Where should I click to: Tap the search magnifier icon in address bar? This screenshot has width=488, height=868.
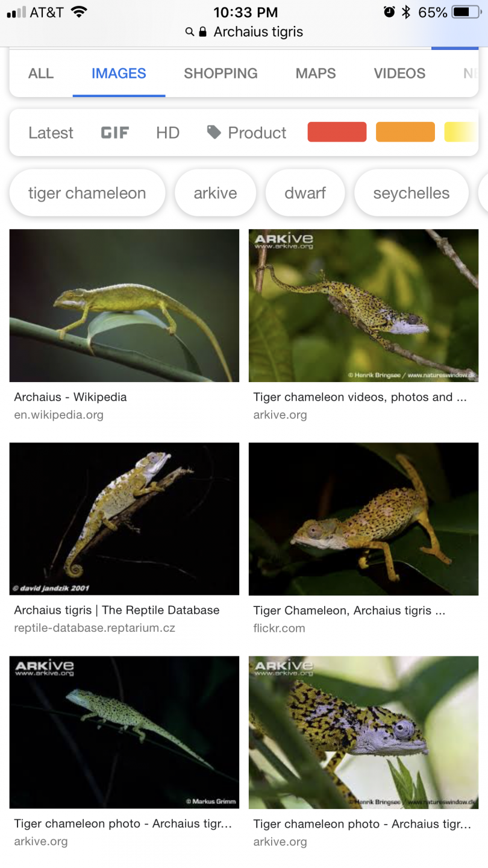click(x=189, y=32)
